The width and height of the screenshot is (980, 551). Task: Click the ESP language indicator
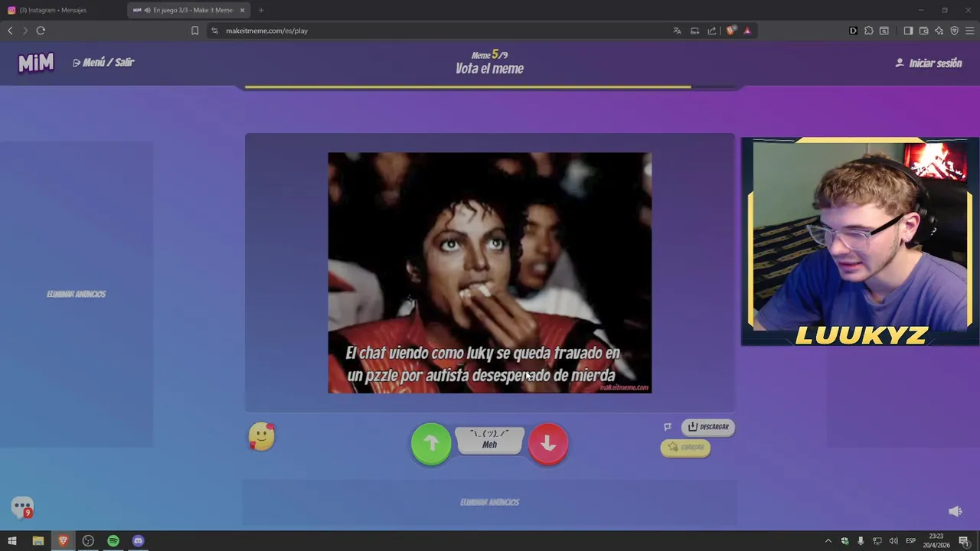click(x=911, y=541)
